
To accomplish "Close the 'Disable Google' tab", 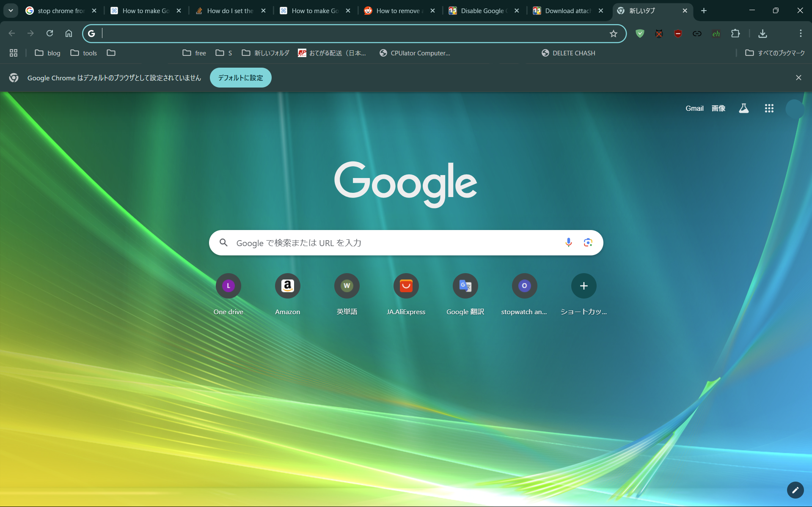I will [517, 11].
